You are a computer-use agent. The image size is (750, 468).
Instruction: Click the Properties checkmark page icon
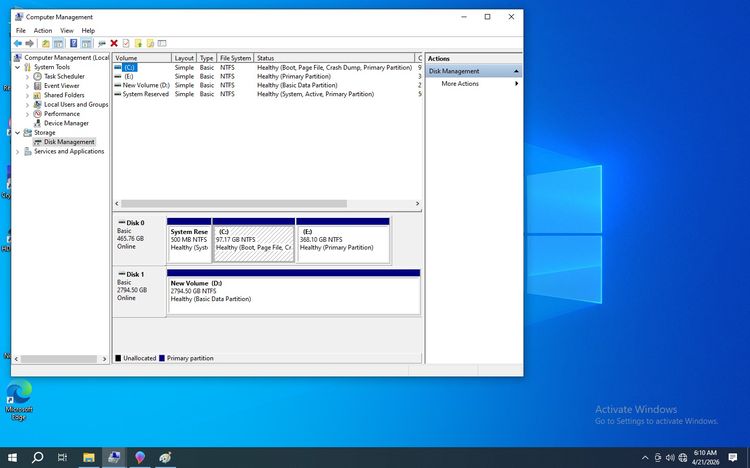126,44
